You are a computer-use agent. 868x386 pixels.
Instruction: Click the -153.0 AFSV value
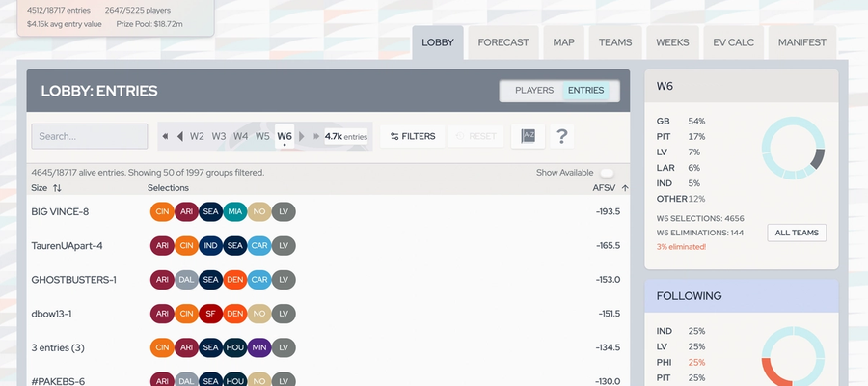pos(608,280)
